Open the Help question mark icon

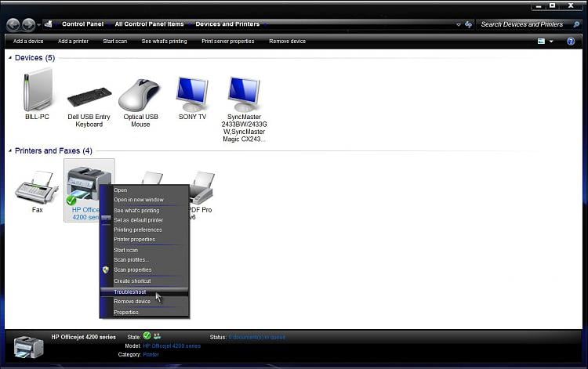coord(571,42)
